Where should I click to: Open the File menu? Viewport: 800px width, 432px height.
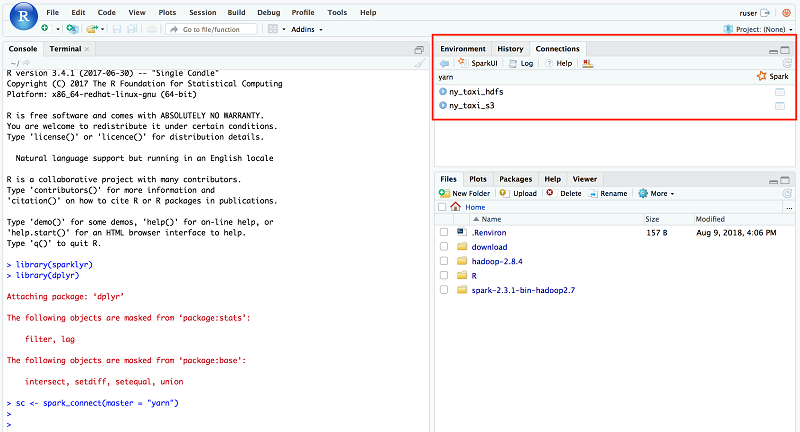tap(53, 12)
